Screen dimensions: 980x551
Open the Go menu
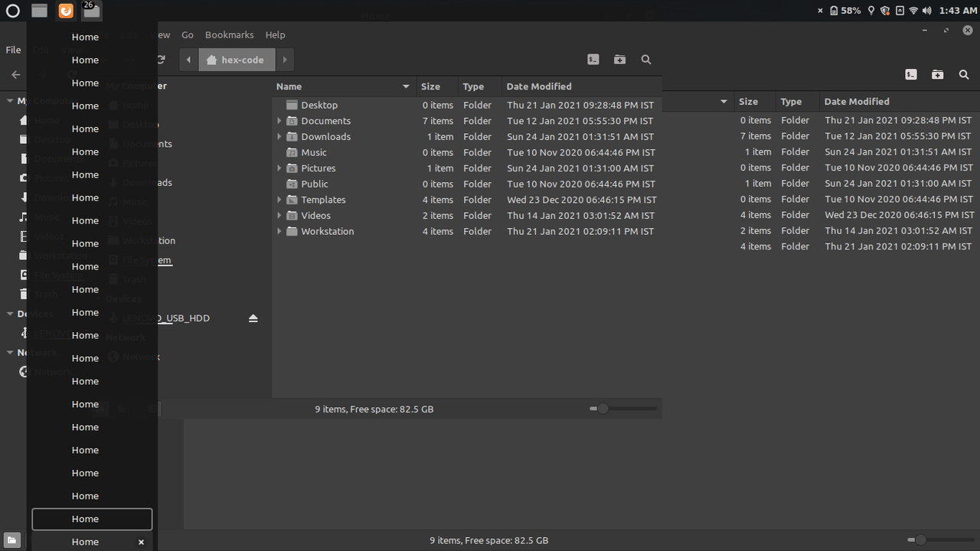click(188, 34)
